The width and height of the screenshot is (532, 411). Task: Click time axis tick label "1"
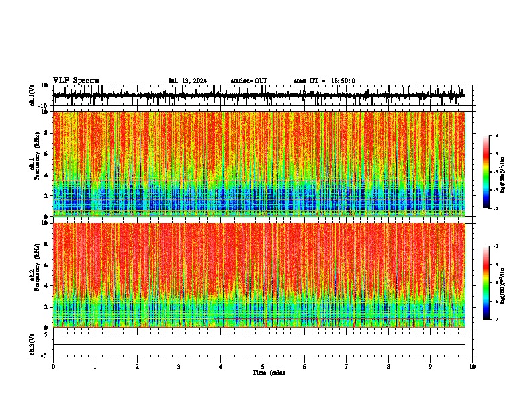click(95, 367)
